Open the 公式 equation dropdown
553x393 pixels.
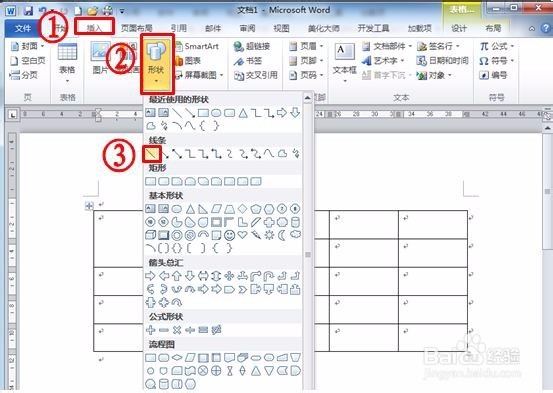[497, 46]
